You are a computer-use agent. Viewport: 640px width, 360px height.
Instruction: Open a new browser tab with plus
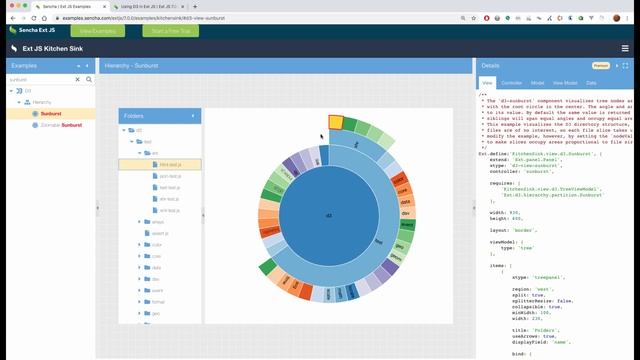pyautogui.click(x=195, y=7)
